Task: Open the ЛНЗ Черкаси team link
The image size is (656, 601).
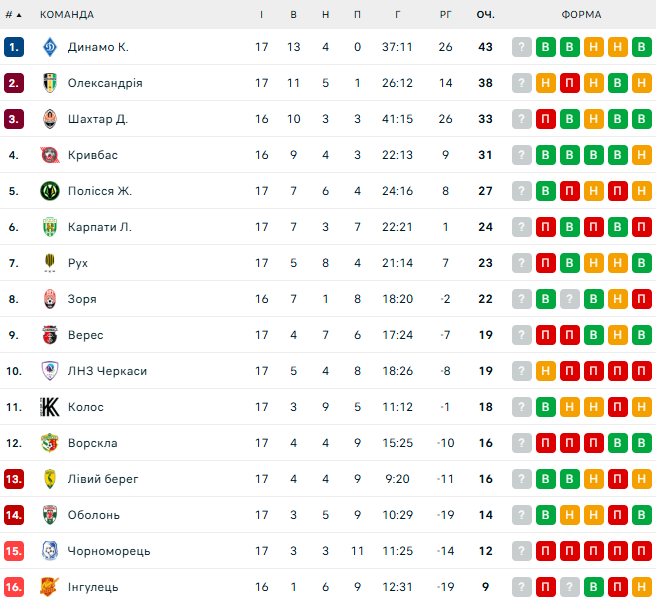Action: point(107,371)
